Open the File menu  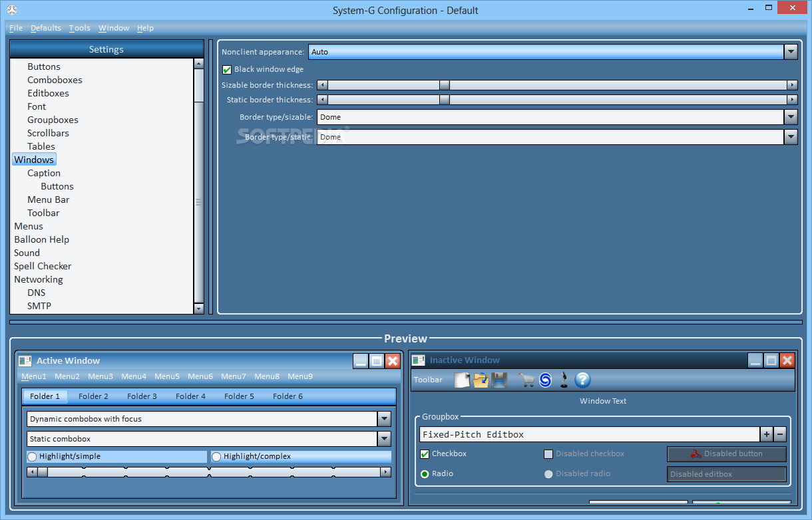pos(16,28)
